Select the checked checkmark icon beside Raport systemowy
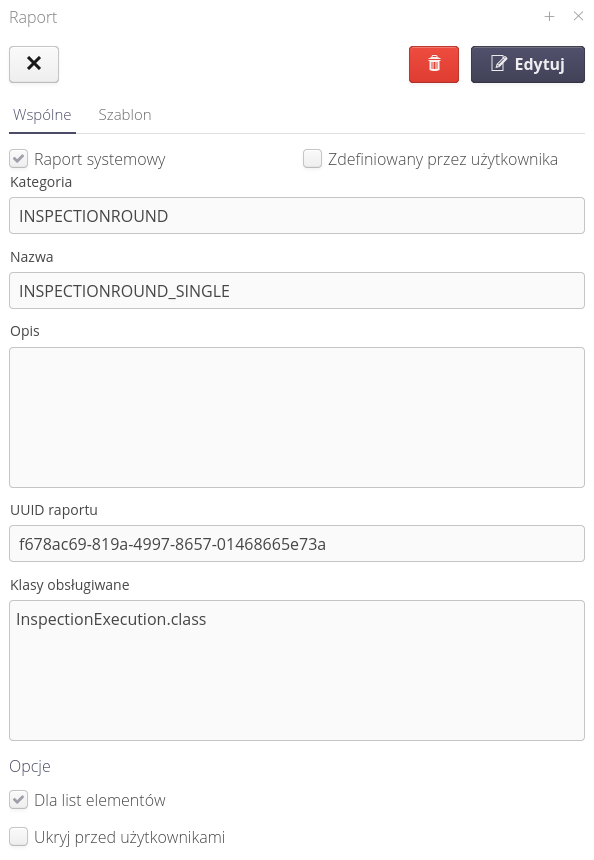Viewport: 594px width, 860px height. (19, 158)
